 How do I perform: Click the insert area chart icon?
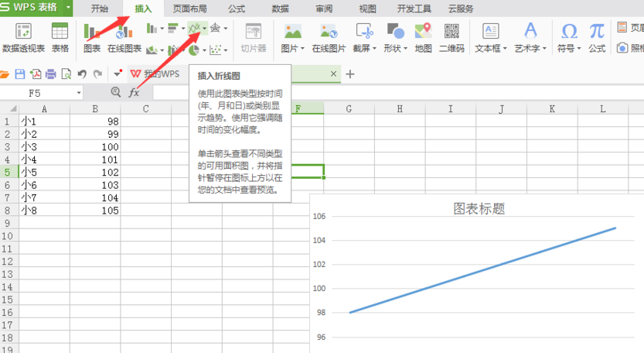[152, 50]
